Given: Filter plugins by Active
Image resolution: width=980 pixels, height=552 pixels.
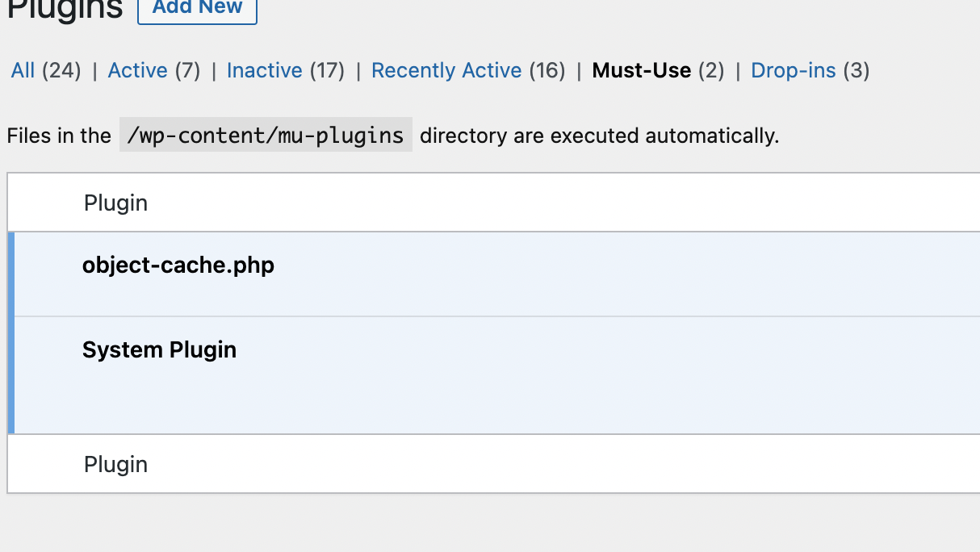Looking at the screenshot, I should pos(137,71).
